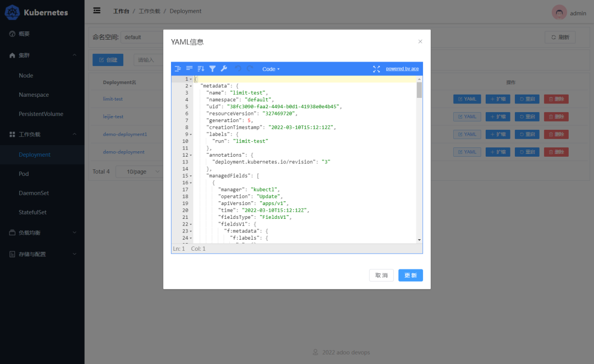The height and width of the screenshot is (364, 594).
Task: Open the Pod page in sidebar
Action: pyautogui.click(x=24, y=174)
